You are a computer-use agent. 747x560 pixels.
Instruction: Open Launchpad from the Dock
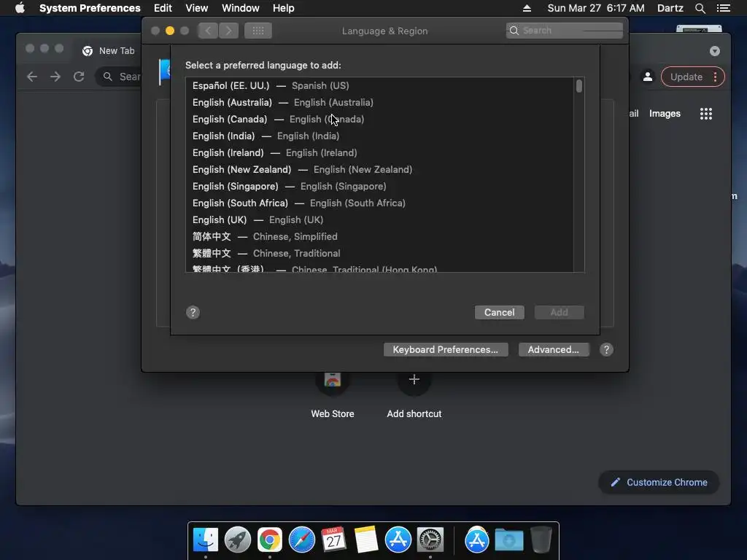click(x=238, y=540)
